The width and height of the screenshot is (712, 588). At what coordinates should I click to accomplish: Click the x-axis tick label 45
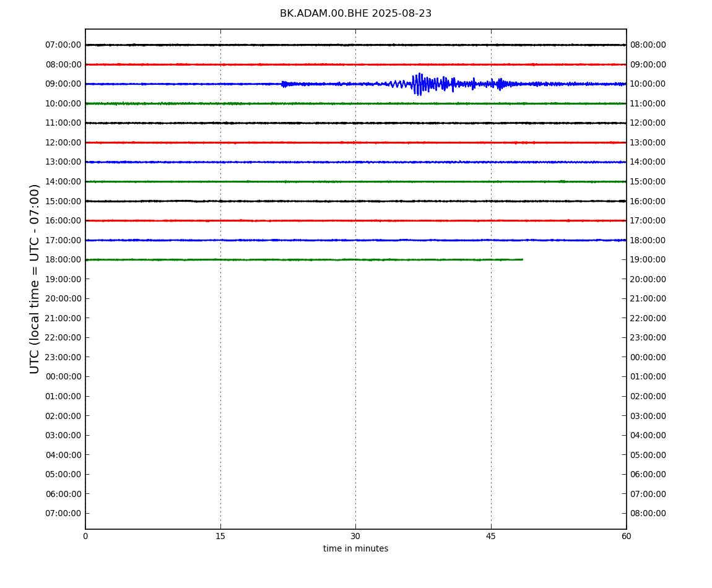(491, 537)
